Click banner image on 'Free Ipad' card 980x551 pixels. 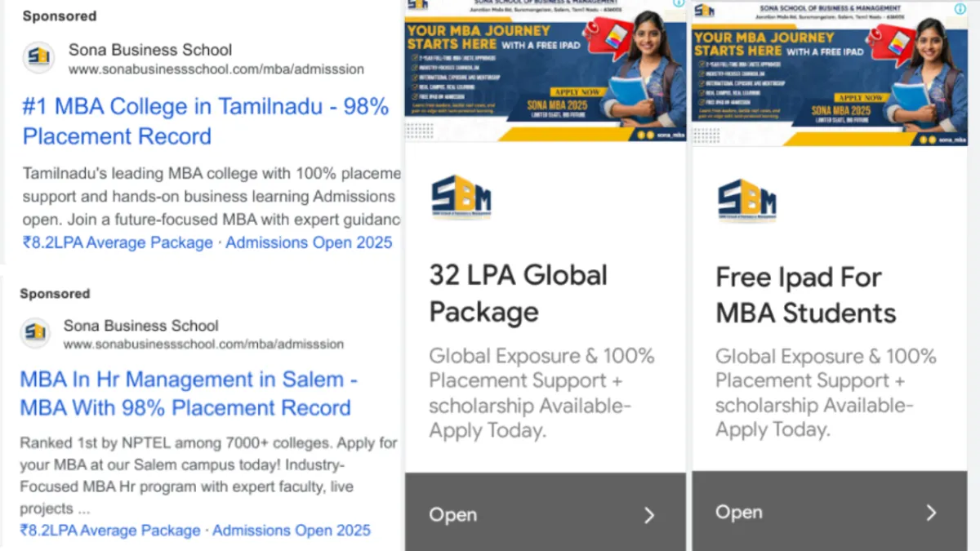point(830,73)
